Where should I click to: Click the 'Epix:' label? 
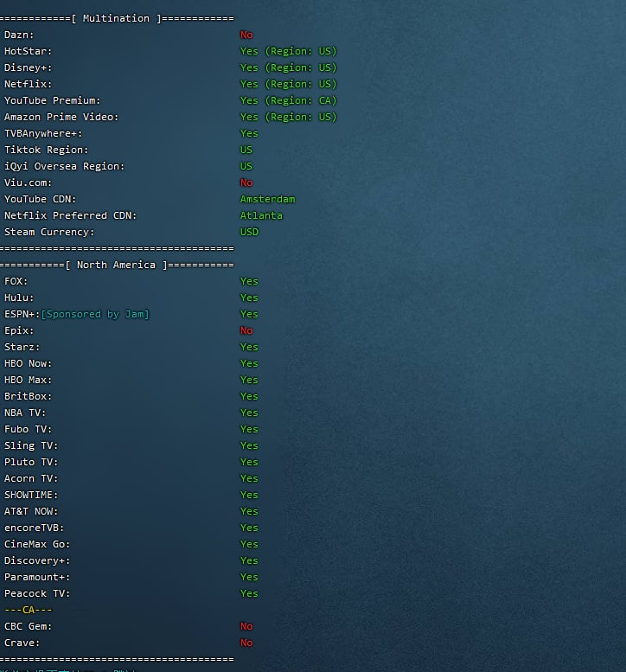coord(19,330)
